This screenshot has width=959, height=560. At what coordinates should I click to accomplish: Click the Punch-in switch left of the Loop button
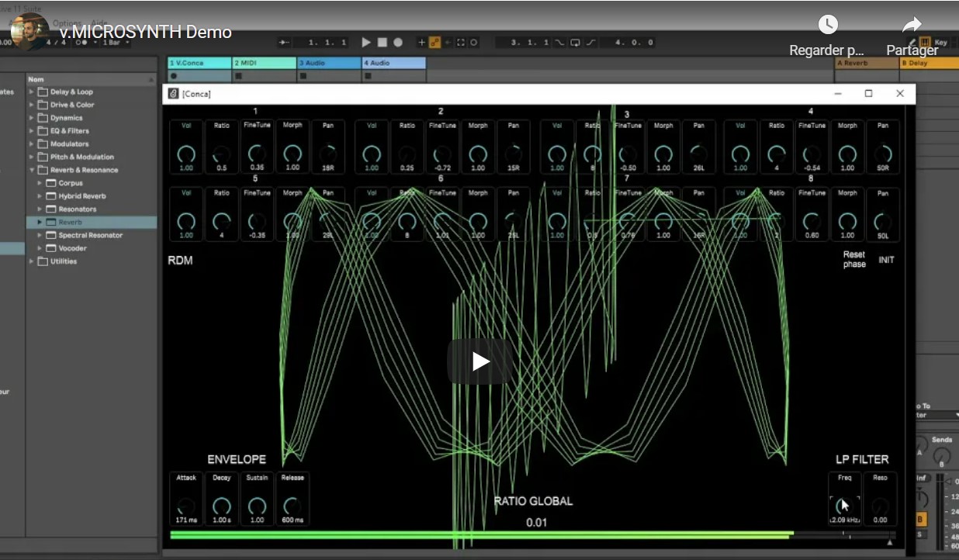coord(559,43)
